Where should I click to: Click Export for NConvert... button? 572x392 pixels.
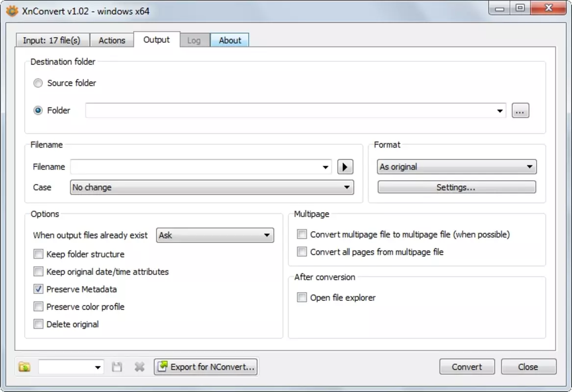click(206, 367)
